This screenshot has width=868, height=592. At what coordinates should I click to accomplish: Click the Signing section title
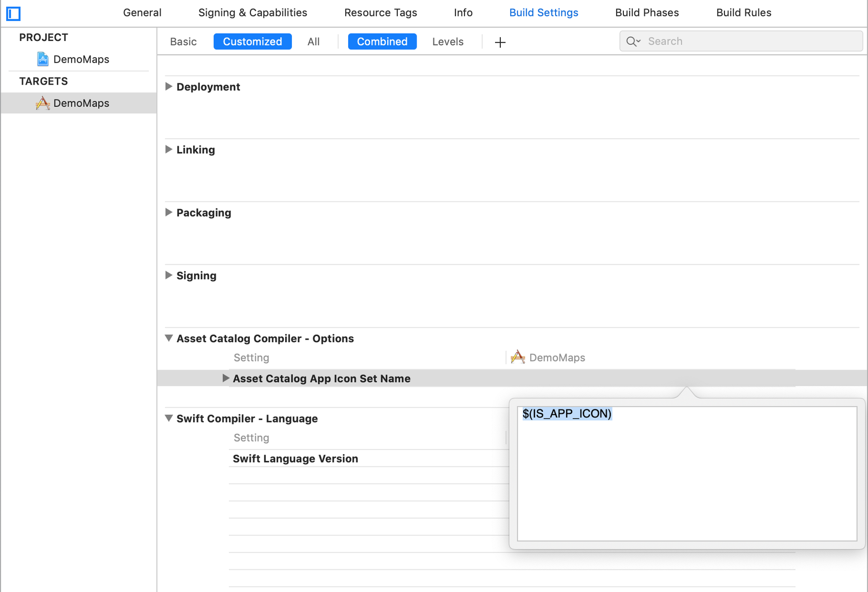(197, 275)
